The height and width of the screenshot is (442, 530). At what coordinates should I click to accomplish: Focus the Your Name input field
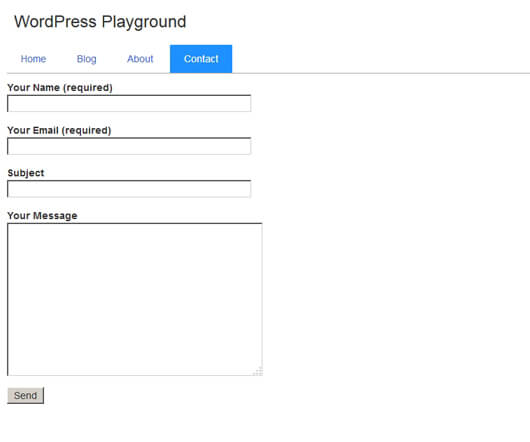click(x=129, y=103)
